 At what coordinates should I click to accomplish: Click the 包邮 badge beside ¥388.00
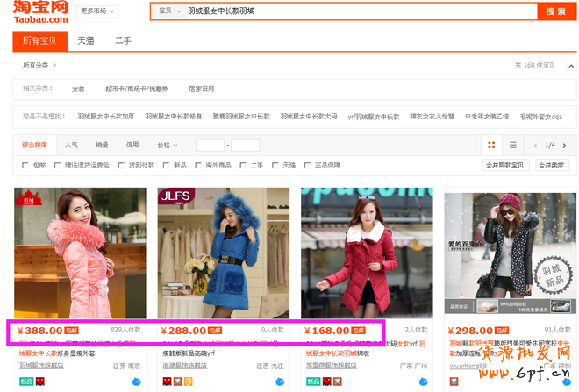72,331
